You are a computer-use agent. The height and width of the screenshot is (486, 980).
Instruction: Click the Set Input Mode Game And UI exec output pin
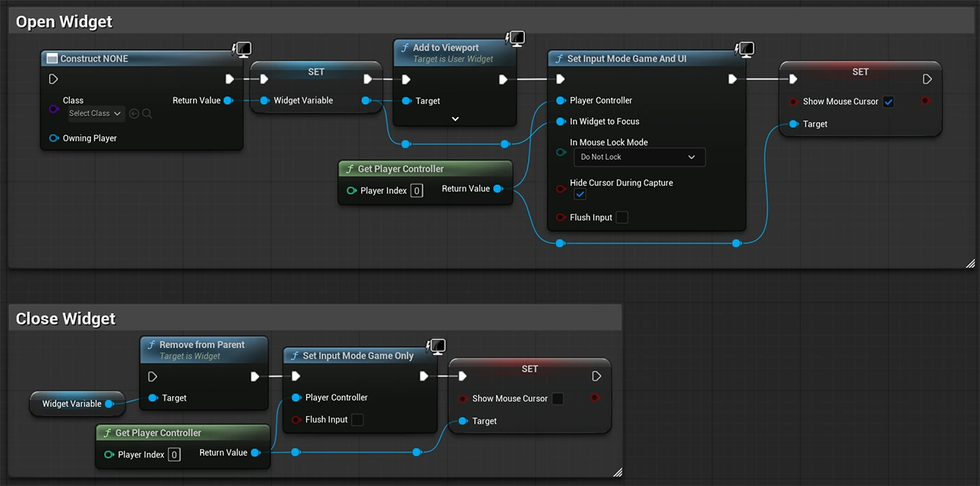tap(733, 79)
